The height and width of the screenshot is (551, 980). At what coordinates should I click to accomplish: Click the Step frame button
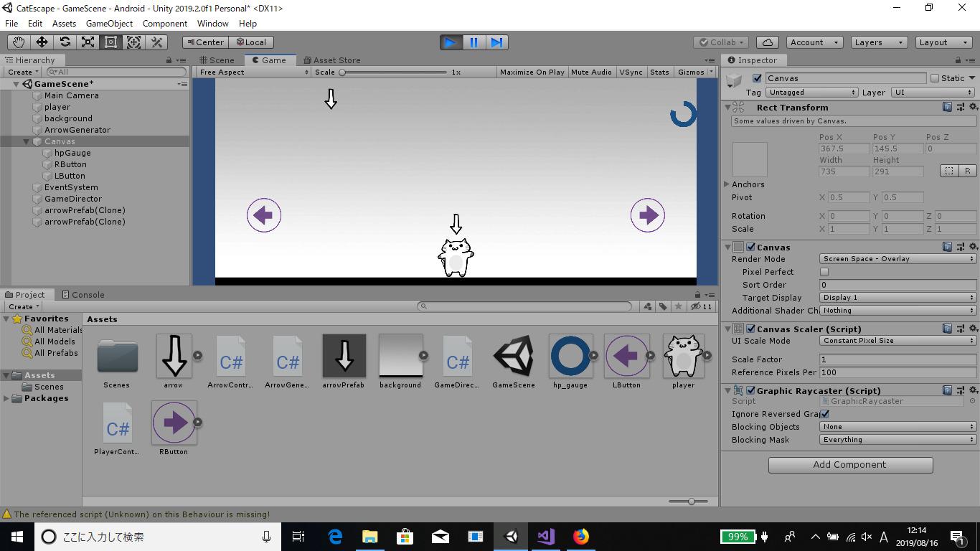tap(496, 42)
